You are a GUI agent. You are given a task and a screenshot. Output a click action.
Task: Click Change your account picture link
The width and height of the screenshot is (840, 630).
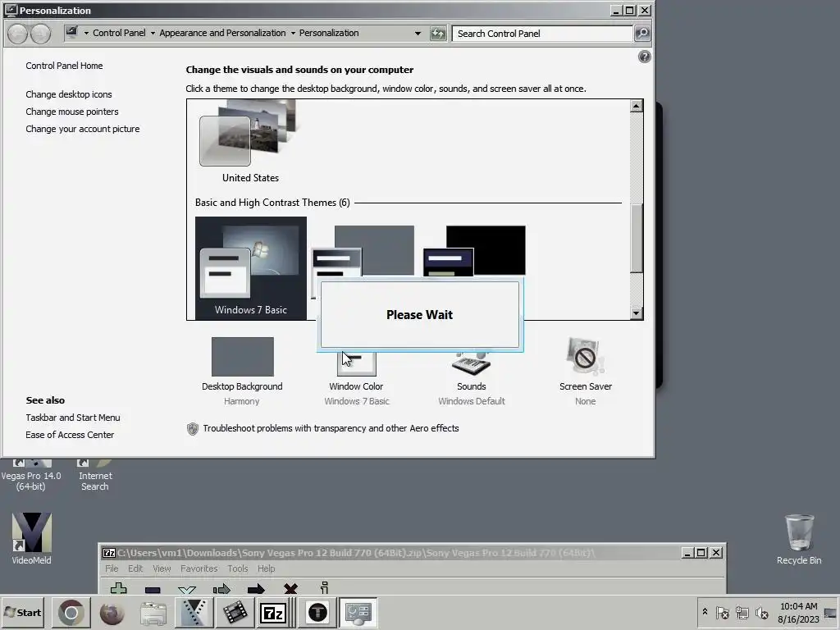83,129
